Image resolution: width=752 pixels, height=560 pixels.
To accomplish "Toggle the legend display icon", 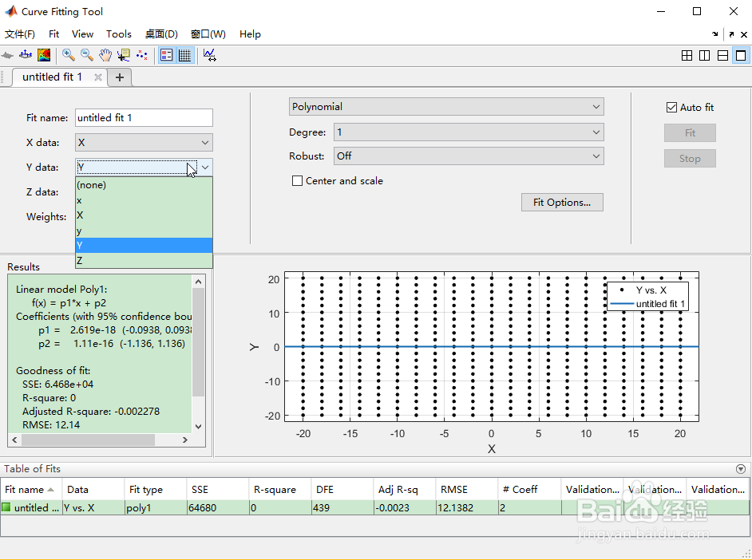I will click(x=166, y=55).
